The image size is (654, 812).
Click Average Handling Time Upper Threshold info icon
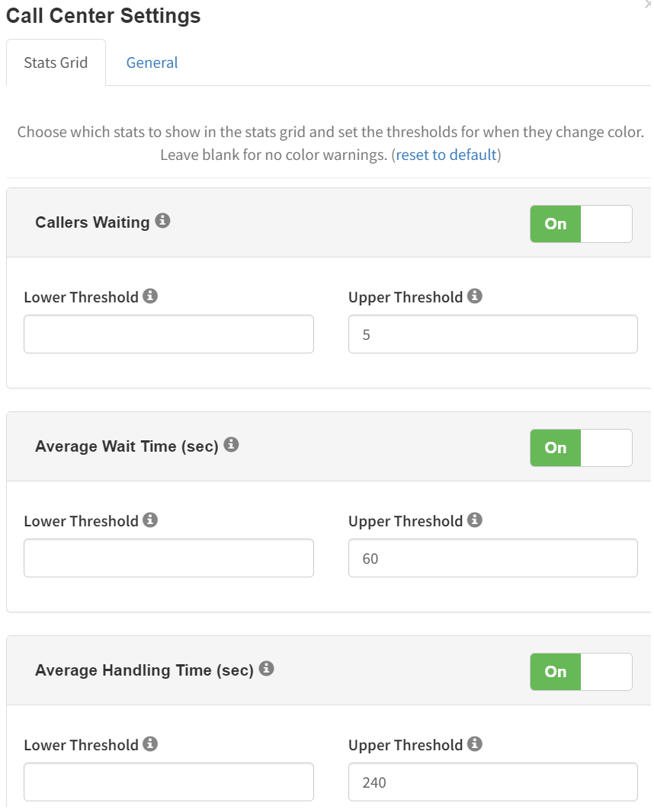coord(475,743)
